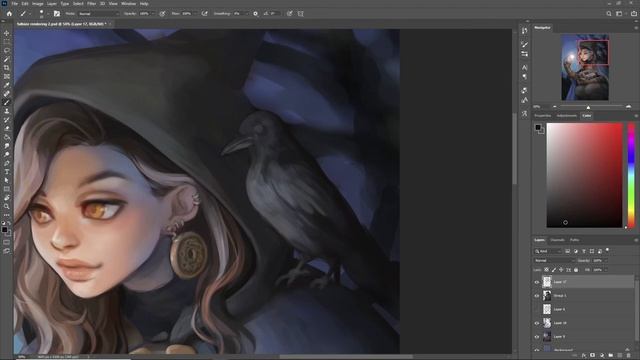Hide Layer 9 with eye icon

[537, 337]
